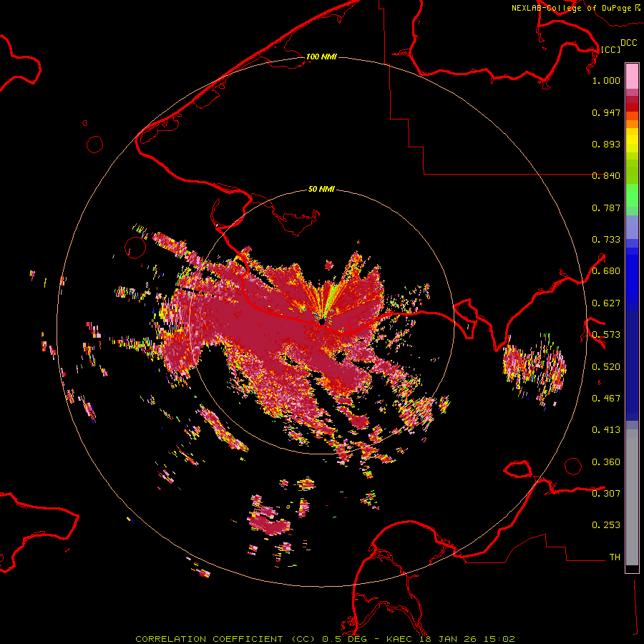Viewport: 644px width, 644px height.
Task: Click the 0.360 legend value
Action: pos(606,462)
